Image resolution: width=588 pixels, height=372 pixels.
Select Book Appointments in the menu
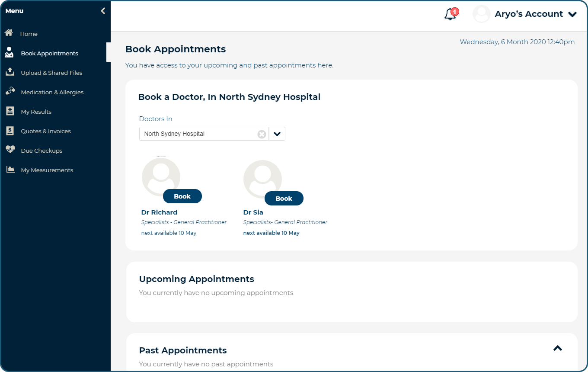[49, 53]
